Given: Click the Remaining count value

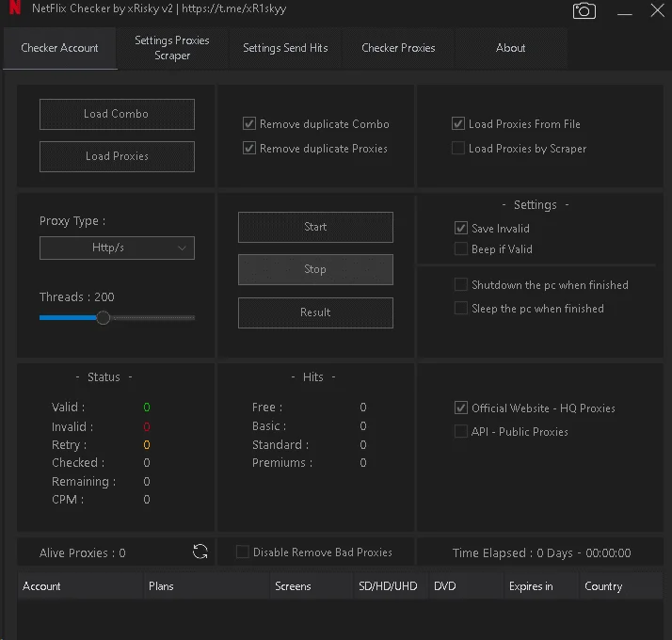Looking at the screenshot, I should [147, 482].
